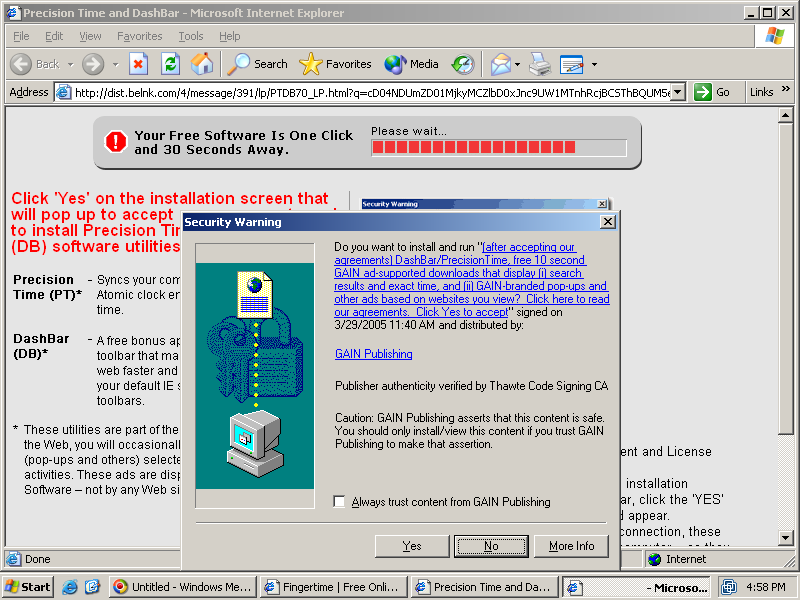Click the page scrollbar up arrow
Viewport: 800px width, 600px height.
[786, 115]
